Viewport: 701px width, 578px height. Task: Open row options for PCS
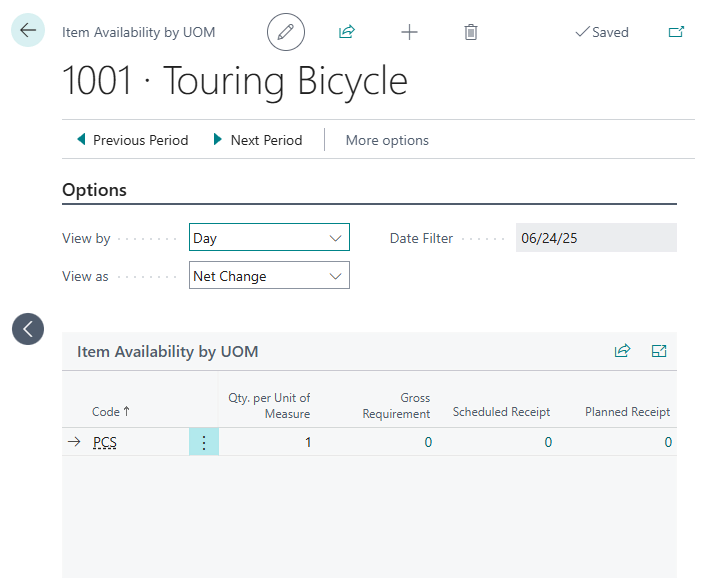204,442
